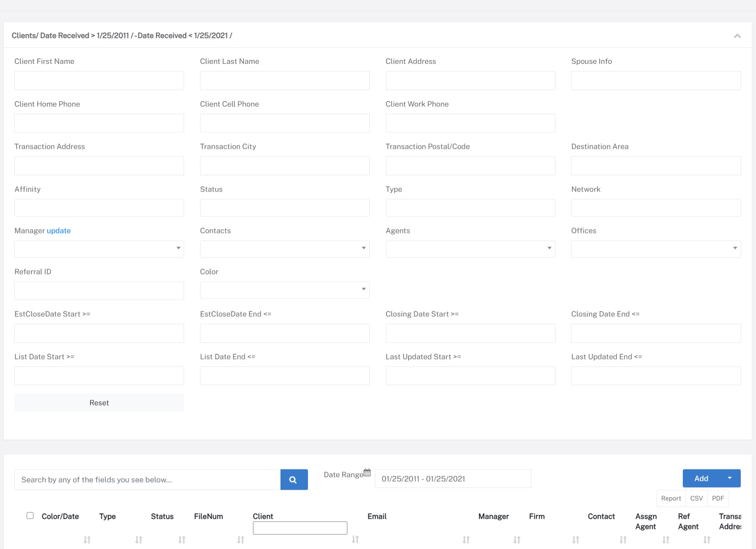Sort by the Status column arrows
This screenshot has height=549, width=756.
coord(182,540)
